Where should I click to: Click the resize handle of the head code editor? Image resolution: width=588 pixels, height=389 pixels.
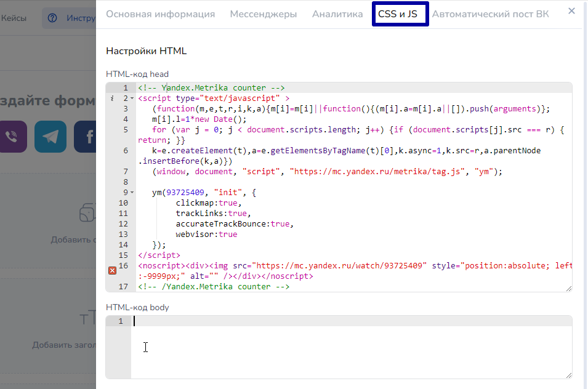tap(568, 288)
